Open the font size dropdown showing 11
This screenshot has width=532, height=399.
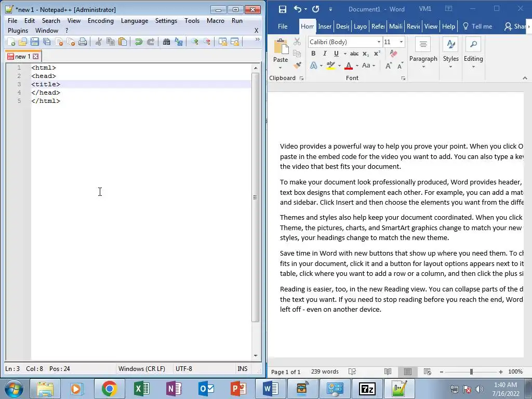tap(401, 42)
